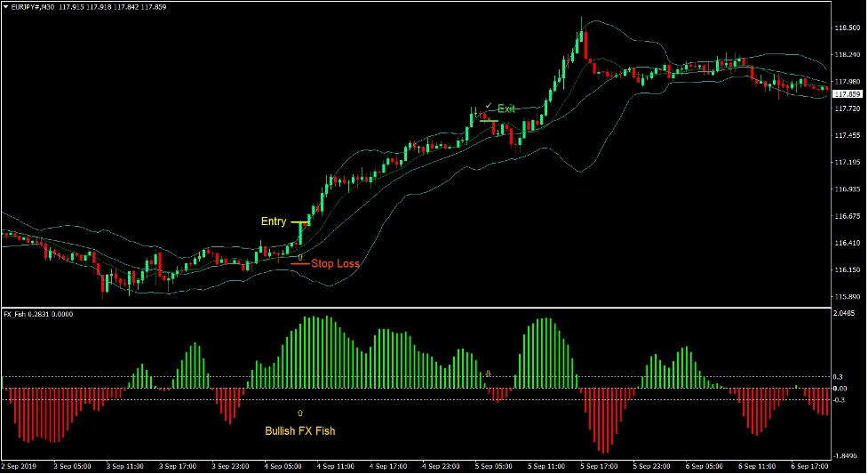Image resolution: width=868 pixels, height=474 pixels.
Task: Click the down arrow in the FX Fish panel
Action: [x=488, y=374]
